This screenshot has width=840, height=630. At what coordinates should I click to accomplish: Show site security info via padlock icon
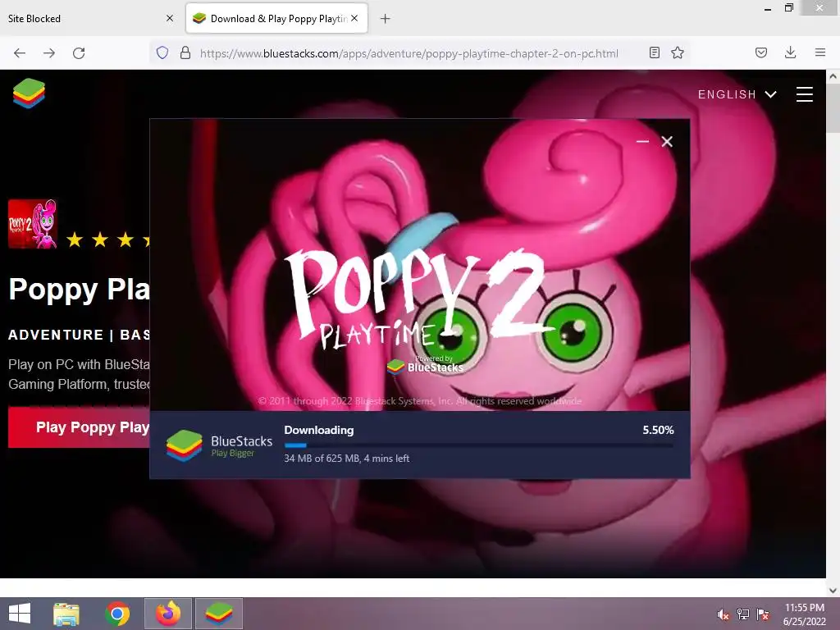point(185,52)
